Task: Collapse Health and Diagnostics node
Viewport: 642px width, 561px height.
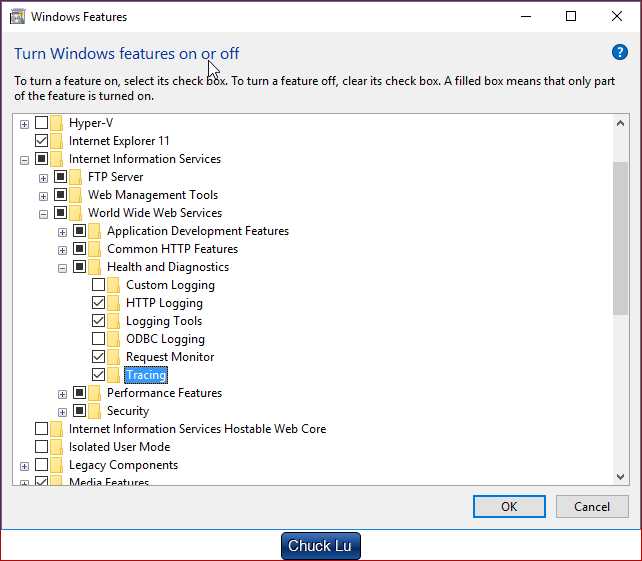Action: 62,268
